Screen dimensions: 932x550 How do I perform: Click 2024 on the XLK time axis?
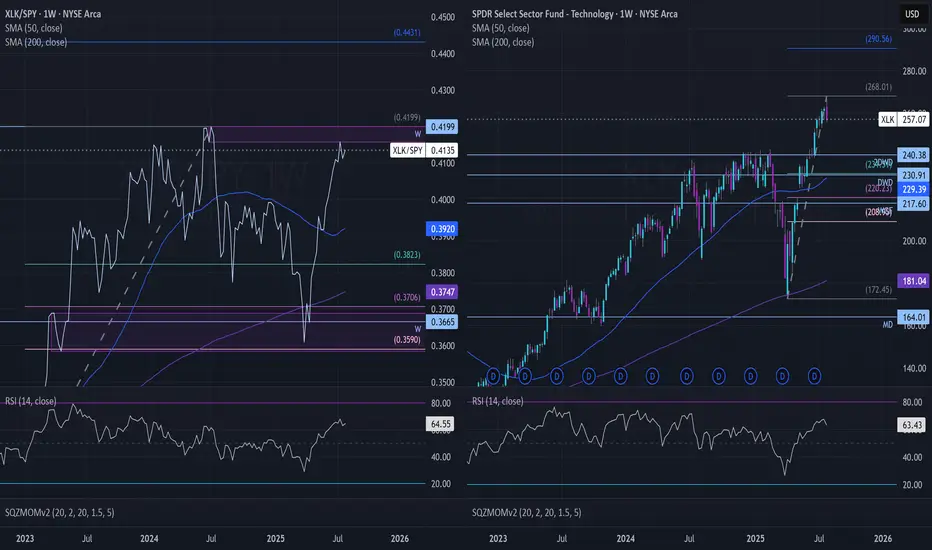(626, 539)
